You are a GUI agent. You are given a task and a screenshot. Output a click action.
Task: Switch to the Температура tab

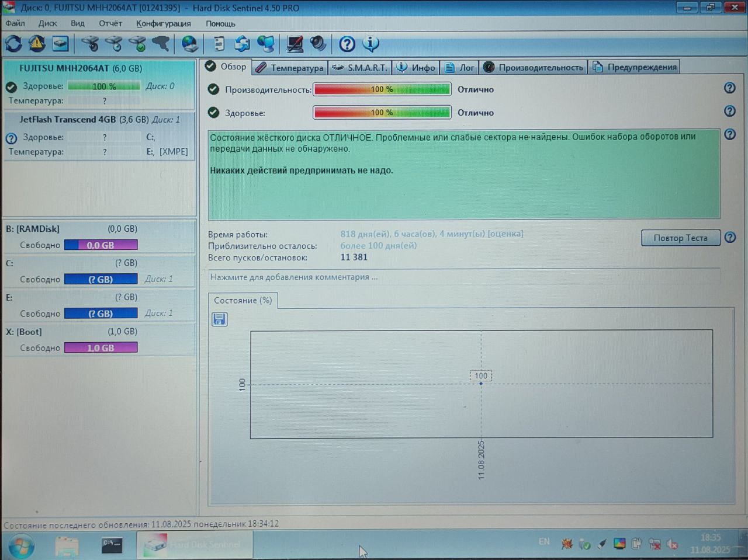click(290, 68)
